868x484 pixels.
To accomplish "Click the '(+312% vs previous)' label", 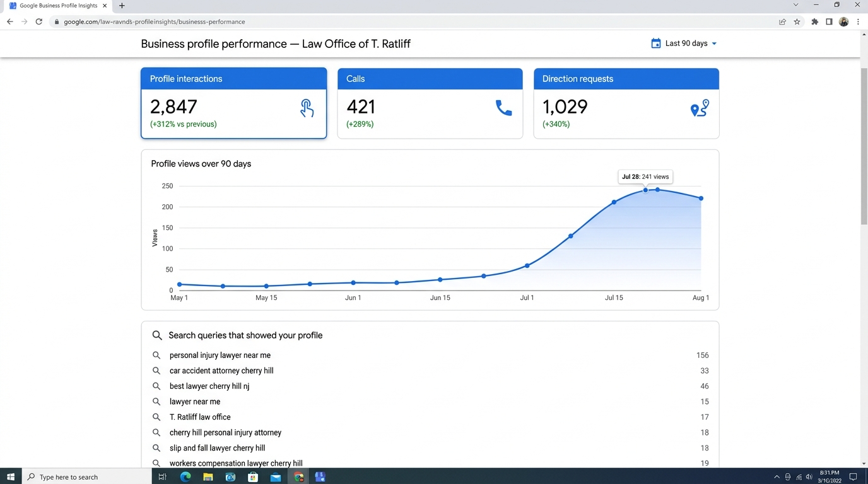I will pos(183,124).
